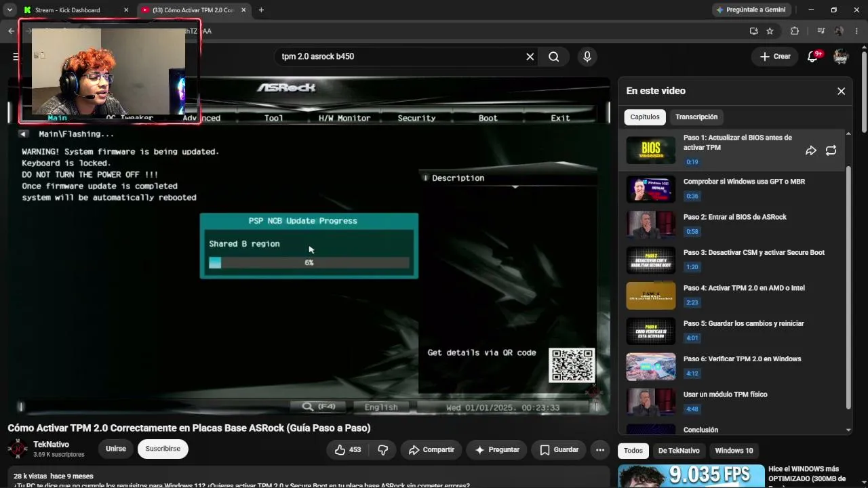
Task: Open YouTube notifications bell
Action: tap(812, 56)
